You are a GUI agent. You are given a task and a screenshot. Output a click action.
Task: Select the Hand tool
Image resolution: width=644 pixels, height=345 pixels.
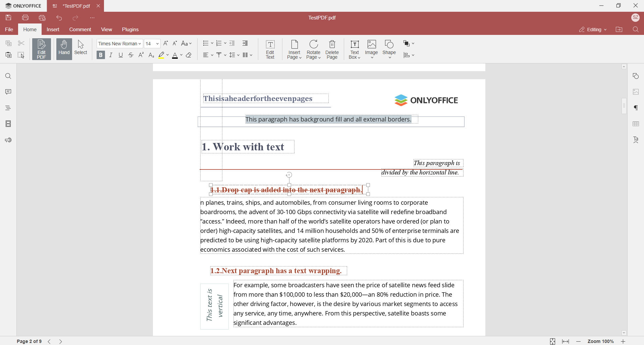point(64,49)
